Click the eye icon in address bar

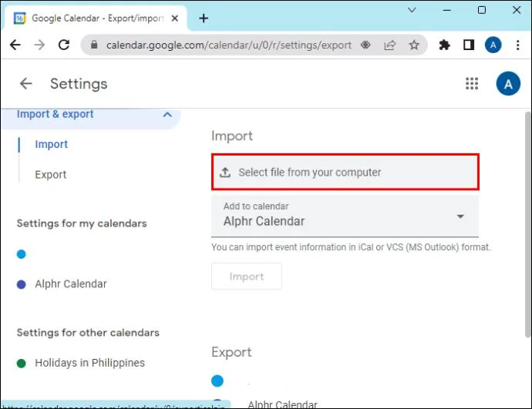(365, 45)
